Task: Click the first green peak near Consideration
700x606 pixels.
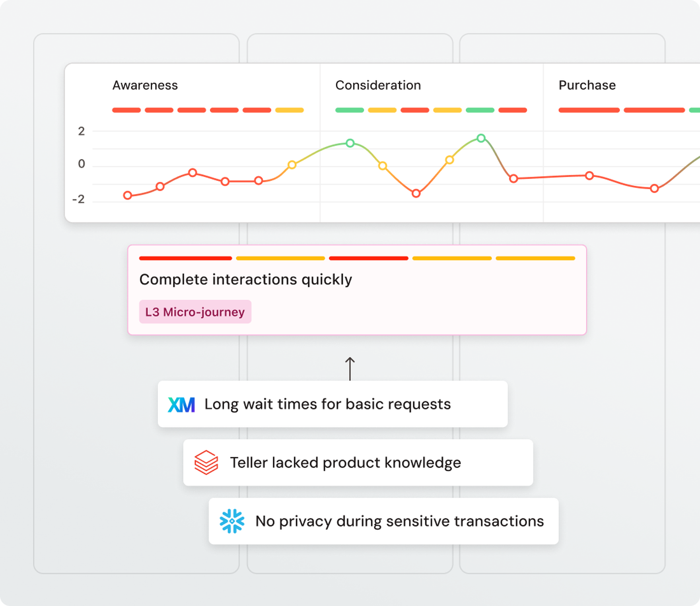Action: coord(350,143)
